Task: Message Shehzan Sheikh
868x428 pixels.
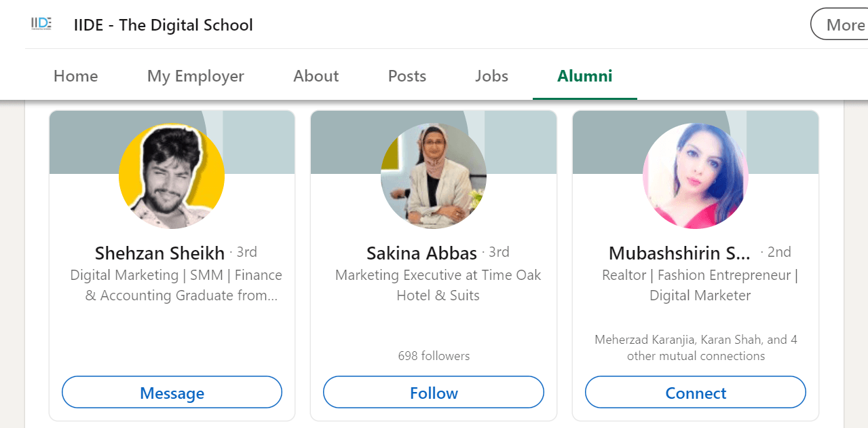Action: tap(172, 393)
